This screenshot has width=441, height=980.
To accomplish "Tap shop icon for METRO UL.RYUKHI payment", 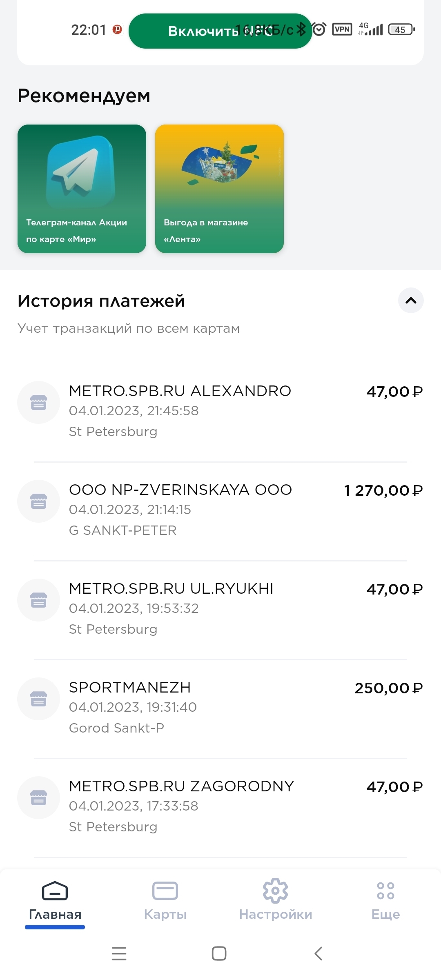I will (39, 600).
